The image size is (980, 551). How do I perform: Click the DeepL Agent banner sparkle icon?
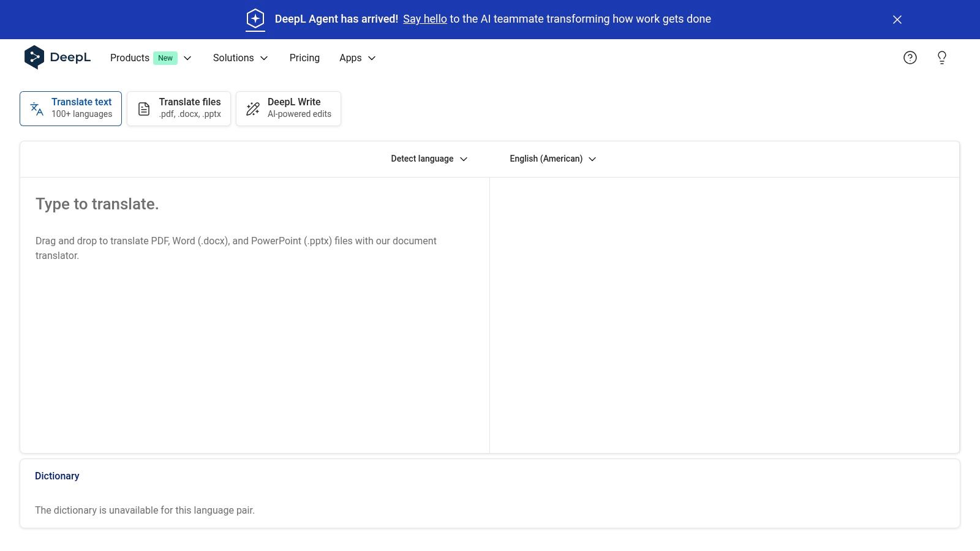point(255,19)
